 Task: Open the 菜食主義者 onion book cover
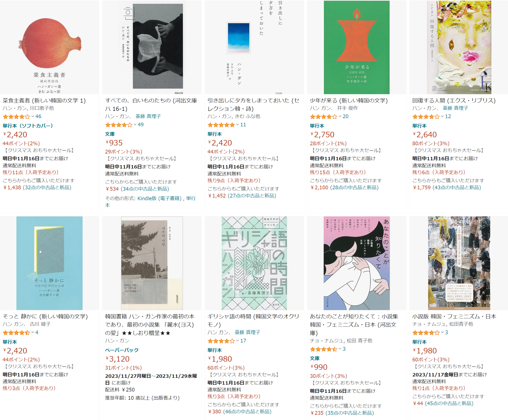[50, 47]
